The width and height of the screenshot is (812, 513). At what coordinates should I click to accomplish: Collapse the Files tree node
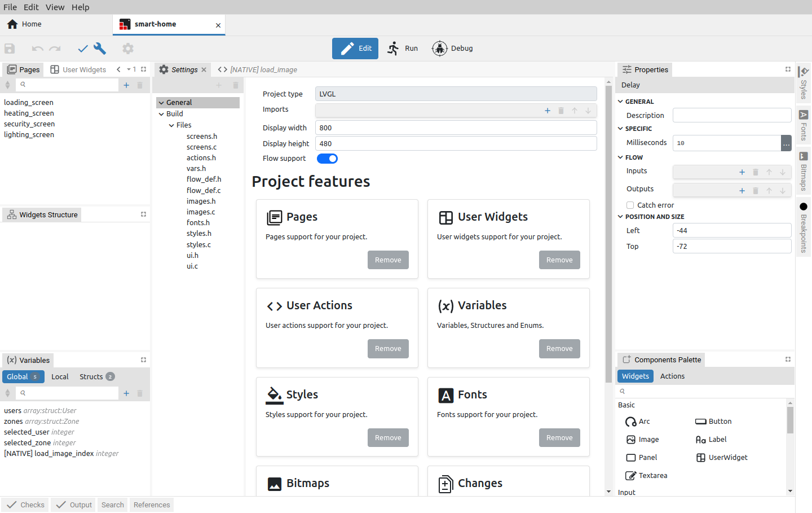click(x=171, y=125)
